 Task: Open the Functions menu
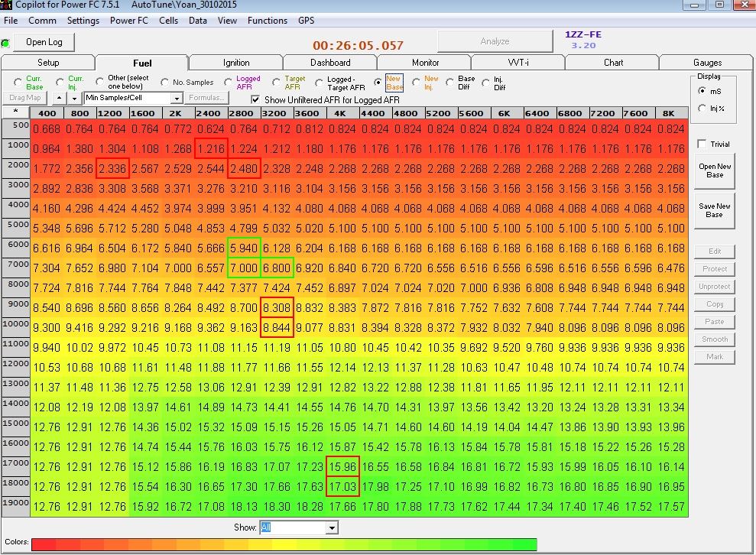click(x=267, y=21)
